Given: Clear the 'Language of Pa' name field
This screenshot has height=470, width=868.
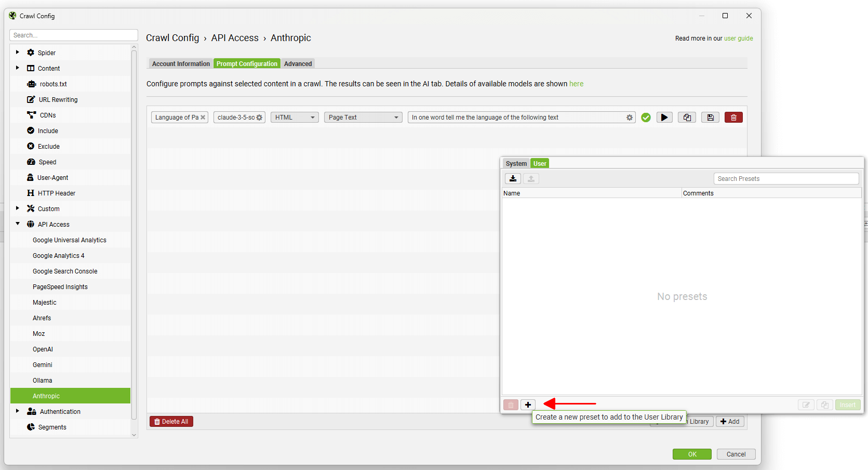Looking at the screenshot, I should point(203,117).
